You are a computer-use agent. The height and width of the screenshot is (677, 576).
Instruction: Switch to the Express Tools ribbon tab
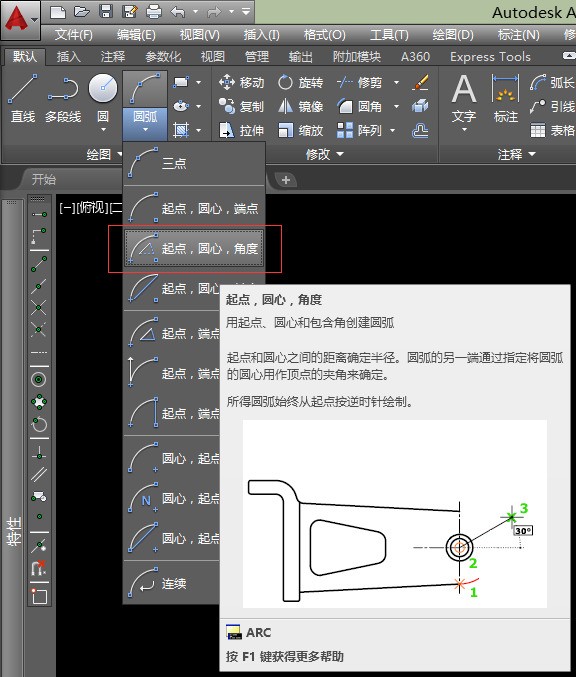click(490, 57)
